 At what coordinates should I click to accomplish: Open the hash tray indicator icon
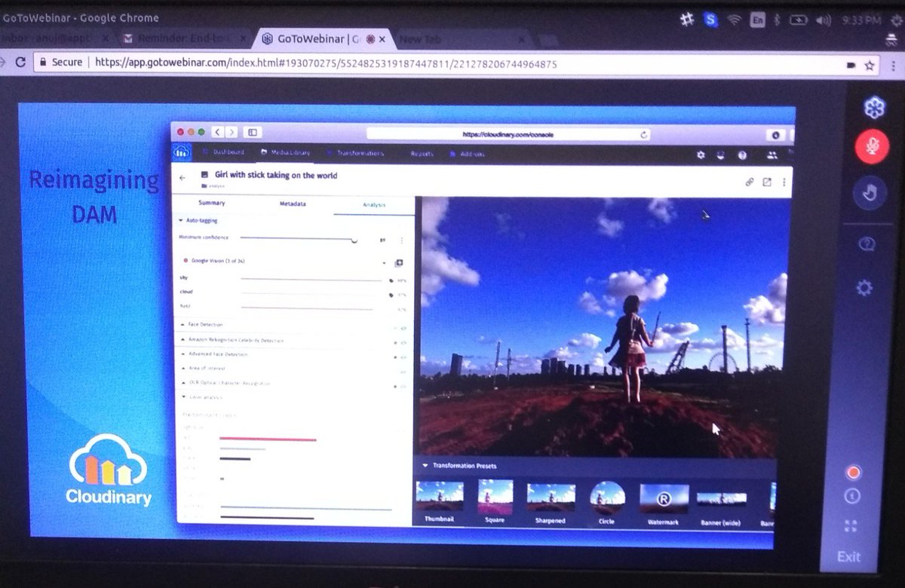pos(688,20)
